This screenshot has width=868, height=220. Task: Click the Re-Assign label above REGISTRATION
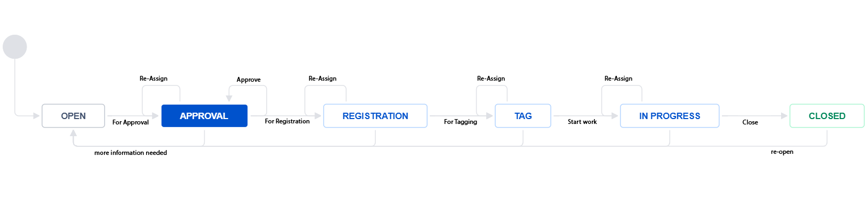pos(323,78)
